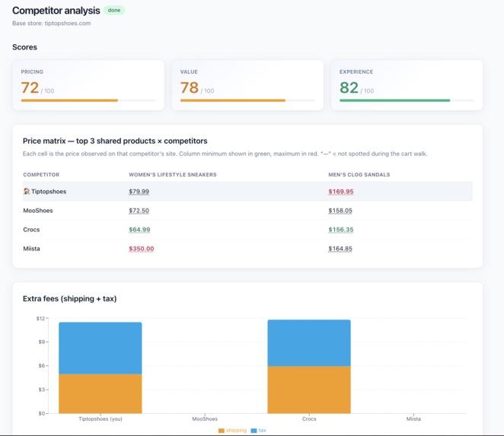Click the Crocs orange shipping bar segment
Viewport: 504px width, 436px height.
pos(309,390)
